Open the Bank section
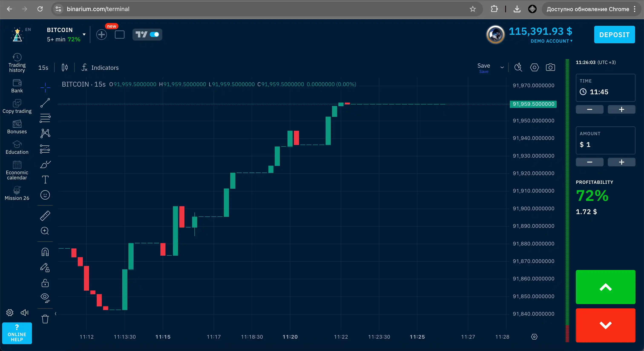644x351 pixels. tap(17, 86)
